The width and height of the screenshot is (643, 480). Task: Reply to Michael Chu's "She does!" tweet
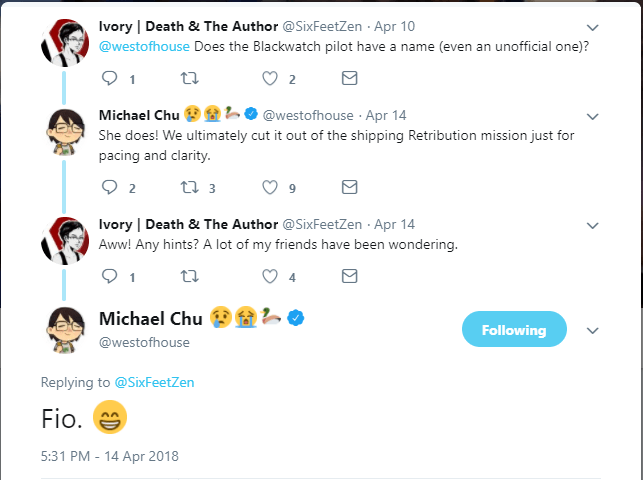click(110, 187)
